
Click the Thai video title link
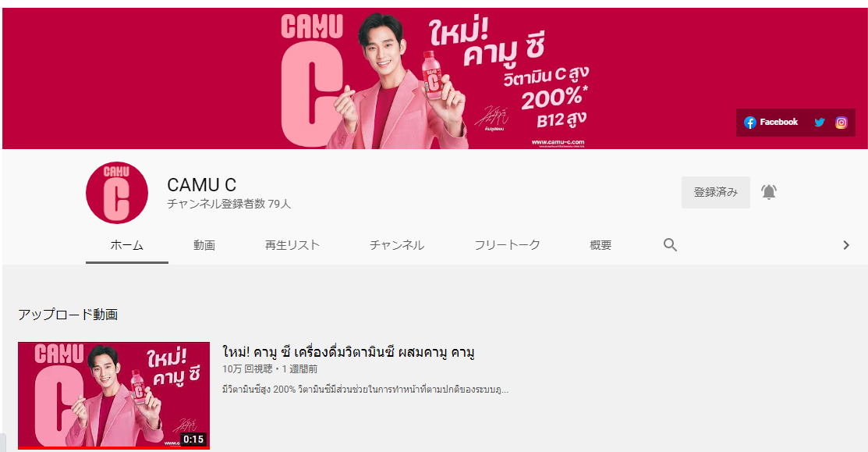pyautogui.click(x=348, y=352)
